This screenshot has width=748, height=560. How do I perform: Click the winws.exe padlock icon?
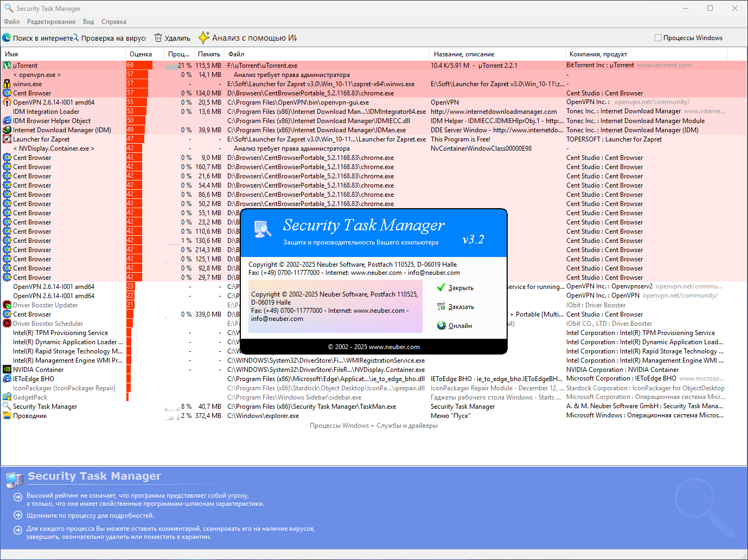(x=7, y=84)
